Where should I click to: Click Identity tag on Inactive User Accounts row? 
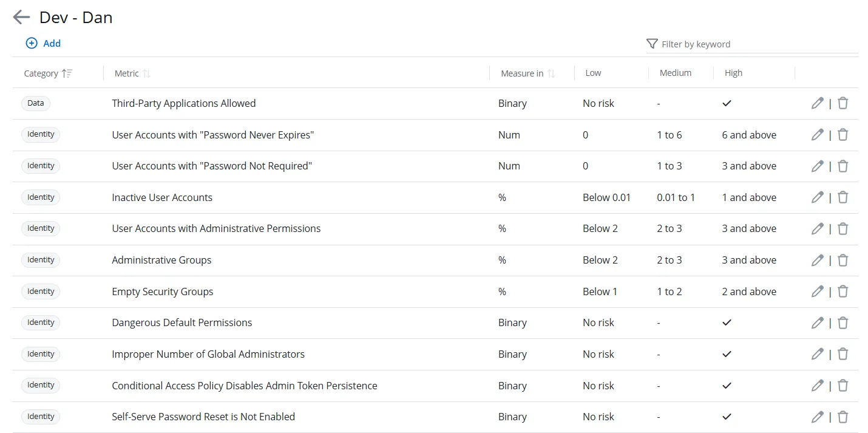pyautogui.click(x=41, y=197)
